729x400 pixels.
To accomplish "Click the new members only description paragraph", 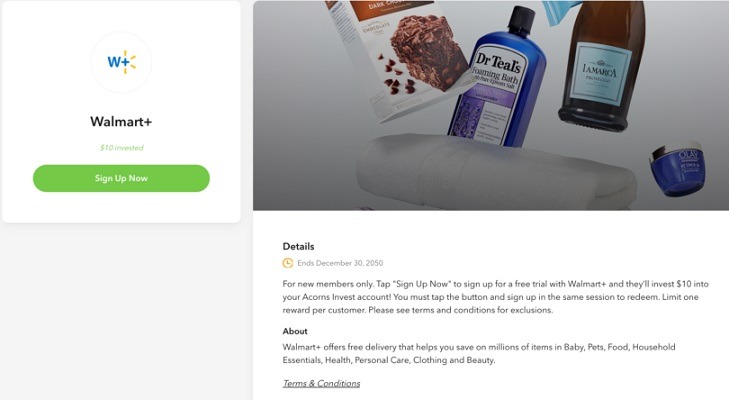I will [496, 297].
